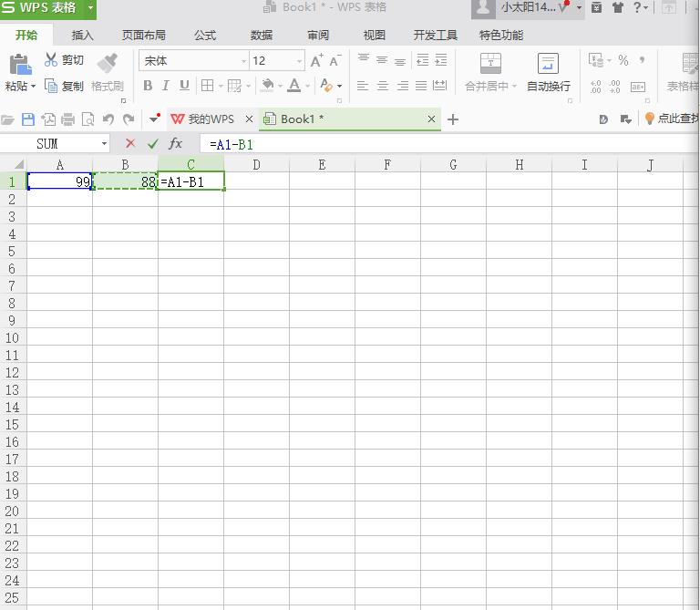Expand the fill color dropdown arrow
700x610 pixels.
click(281, 86)
